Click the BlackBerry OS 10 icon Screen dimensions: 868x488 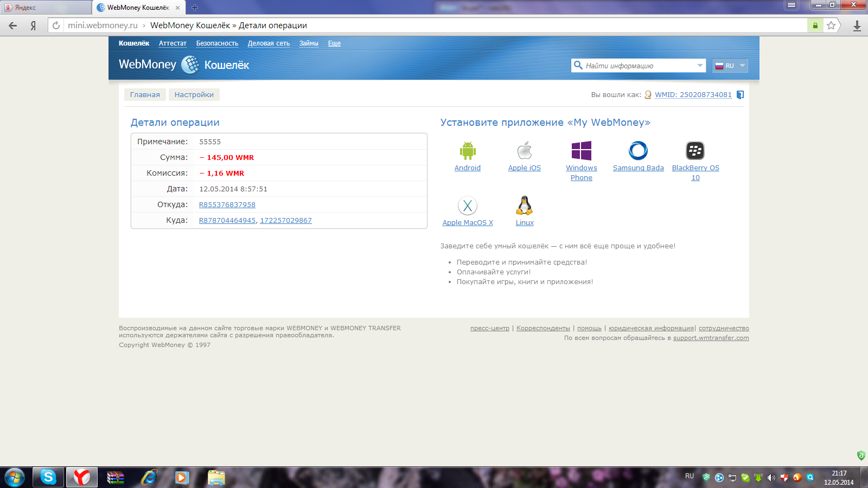(x=695, y=151)
